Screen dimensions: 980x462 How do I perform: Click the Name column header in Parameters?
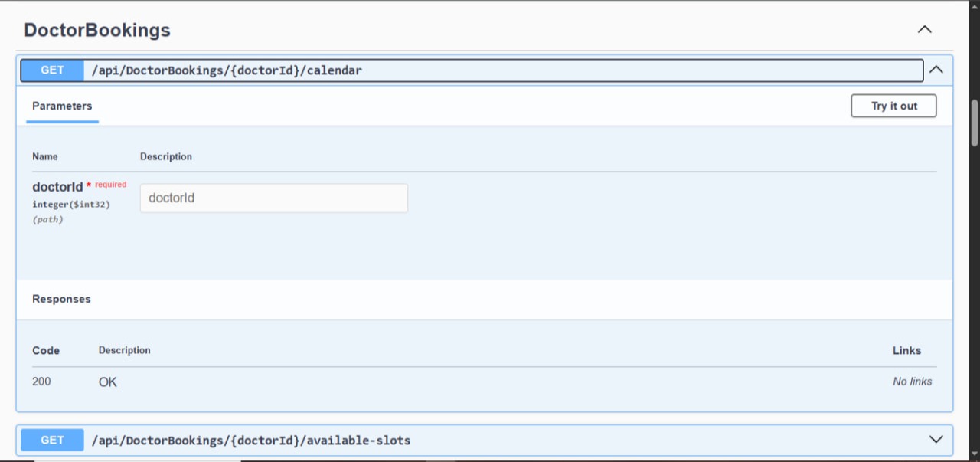tap(44, 156)
